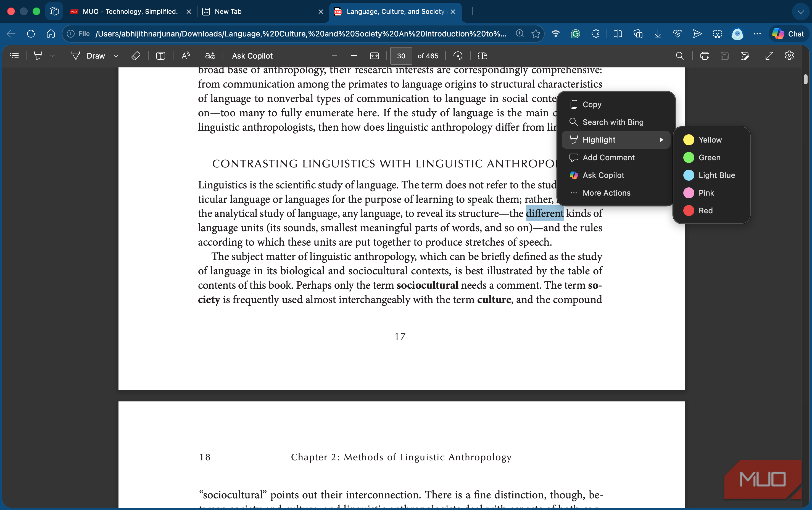Switch page view layout
The image size is (812, 510).
tap(483, 56)
